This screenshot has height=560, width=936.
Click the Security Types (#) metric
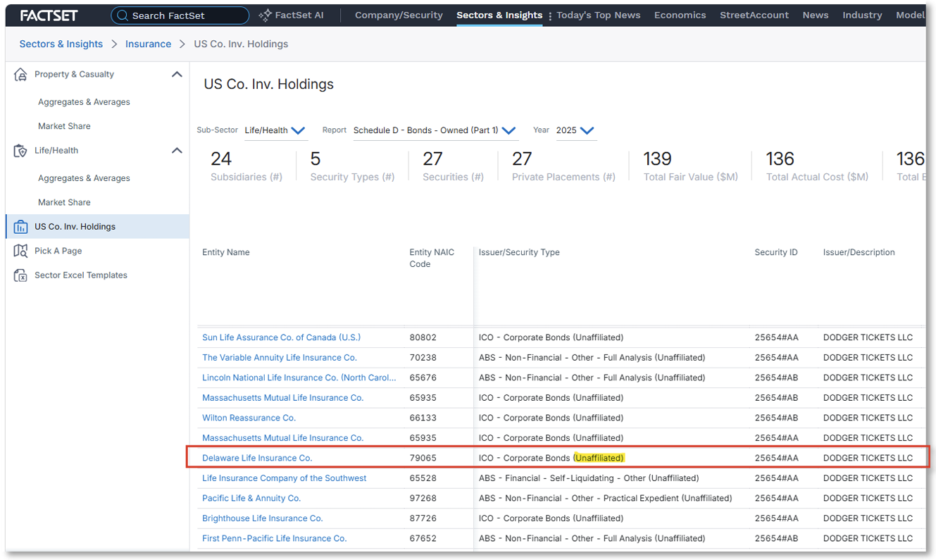[352, 166]
